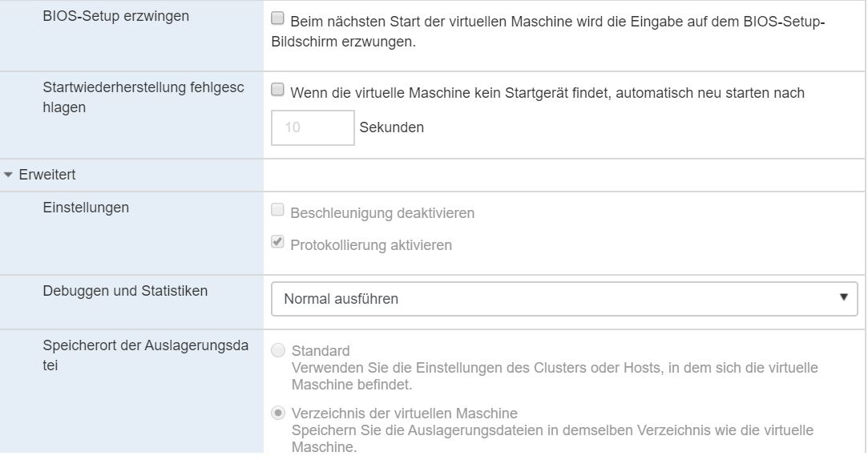Uncheck Protokollierung aktivieren checkbox

pos(277,243)
